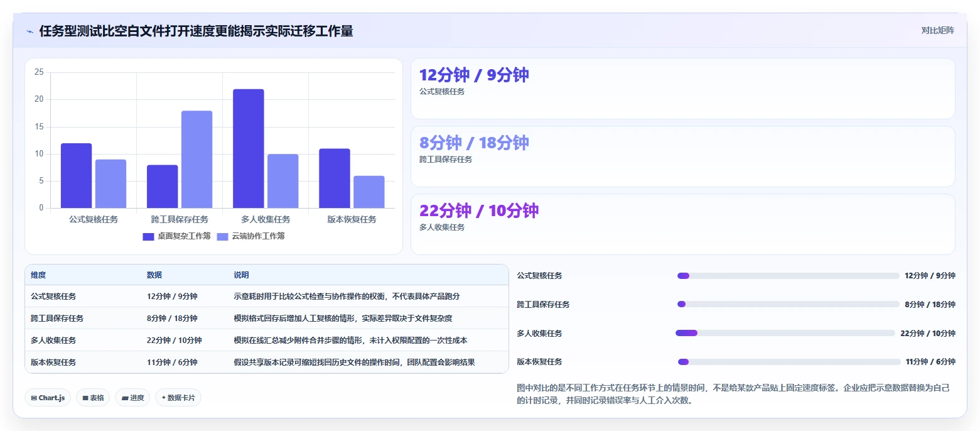Click description starting 模拟格式回存后增加人工复核
The image size is (980, 431).
click(343, 319)
